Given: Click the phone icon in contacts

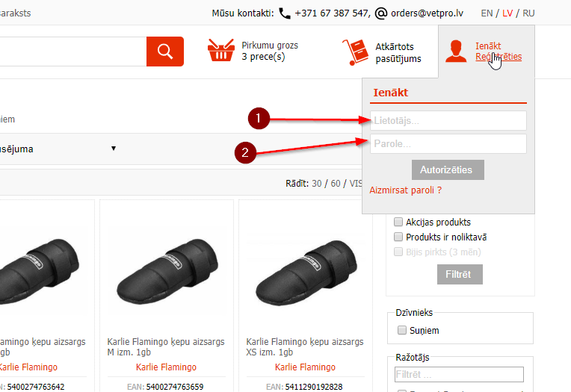Looking at the screenshot, I should click(285, 13).
